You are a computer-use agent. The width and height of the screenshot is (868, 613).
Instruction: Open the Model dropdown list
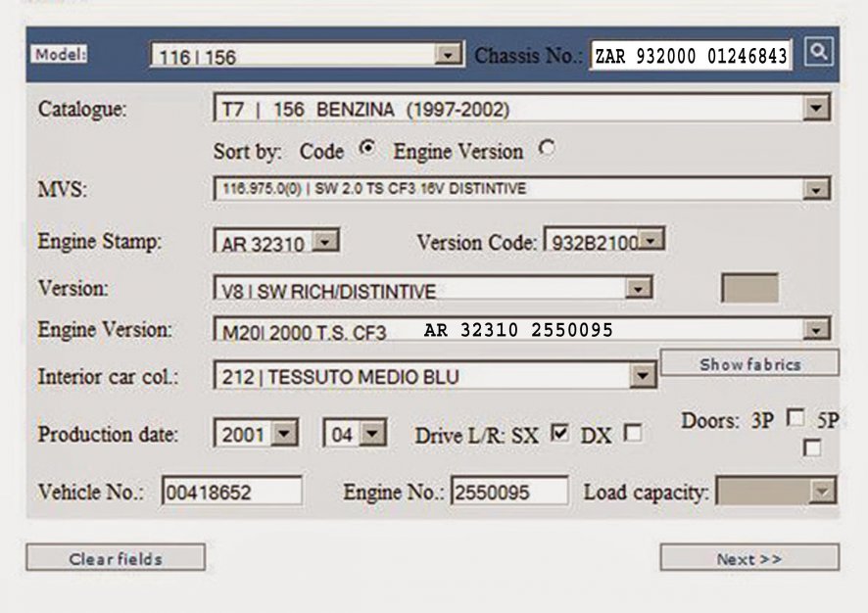(449, 55)
